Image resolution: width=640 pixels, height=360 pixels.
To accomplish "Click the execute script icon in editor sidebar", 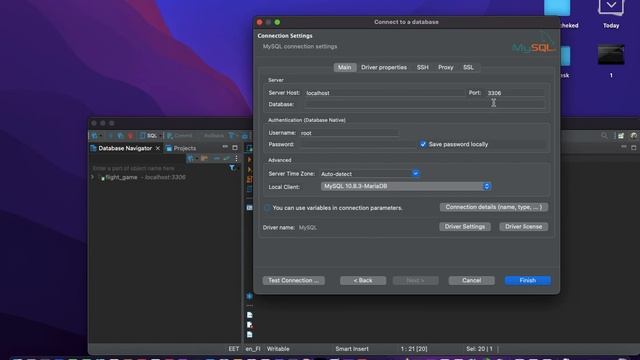I will coord(249,169).
